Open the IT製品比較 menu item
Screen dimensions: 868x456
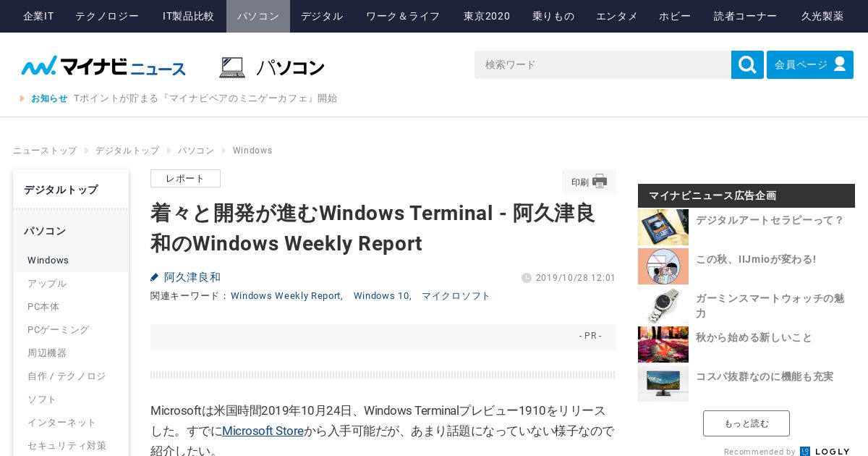(188, 16)
